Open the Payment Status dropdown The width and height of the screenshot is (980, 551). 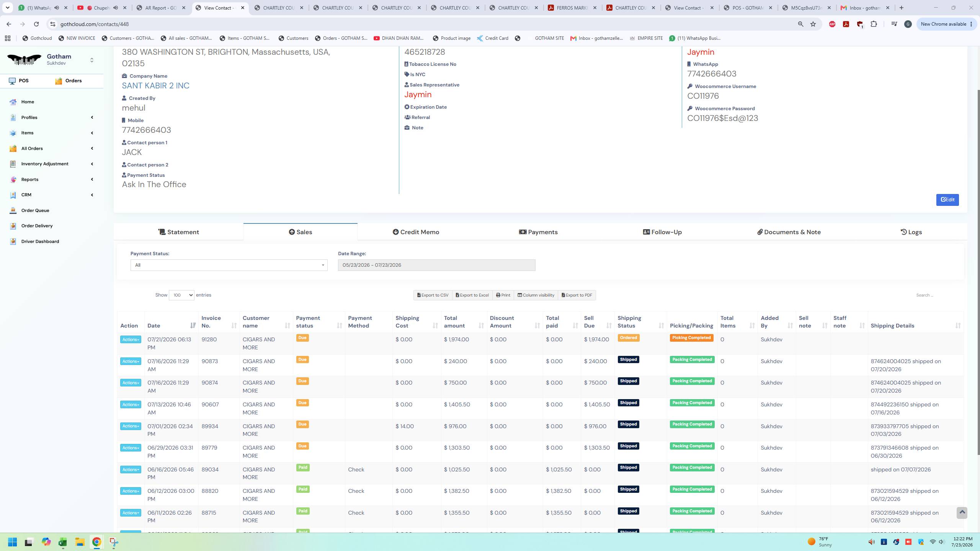[229, 265]
